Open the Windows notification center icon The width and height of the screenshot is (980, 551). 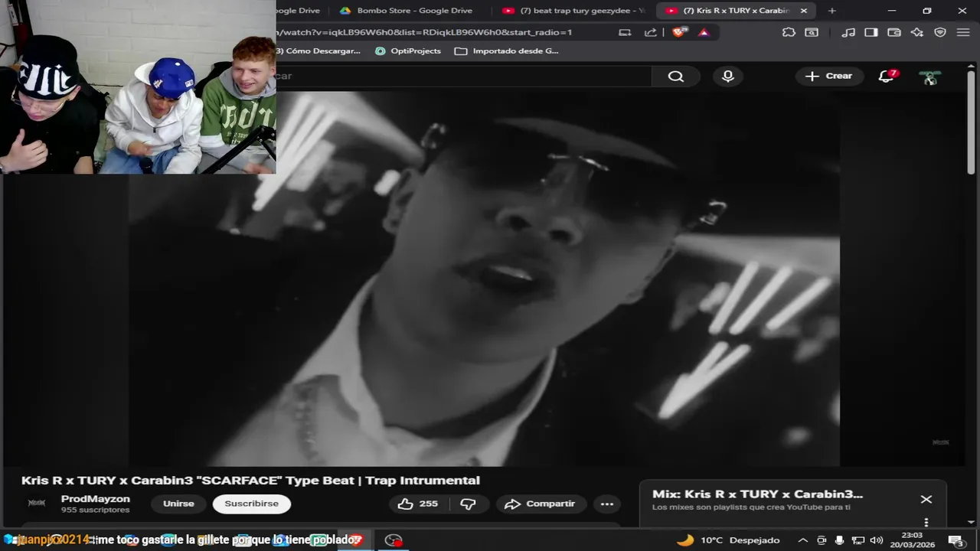coord(957,540)
